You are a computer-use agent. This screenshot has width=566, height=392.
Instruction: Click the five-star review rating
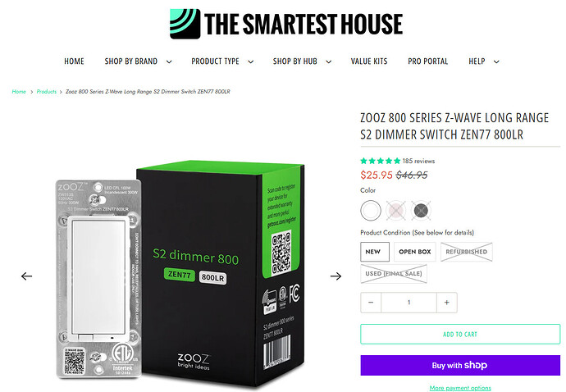tap(381, 161)
